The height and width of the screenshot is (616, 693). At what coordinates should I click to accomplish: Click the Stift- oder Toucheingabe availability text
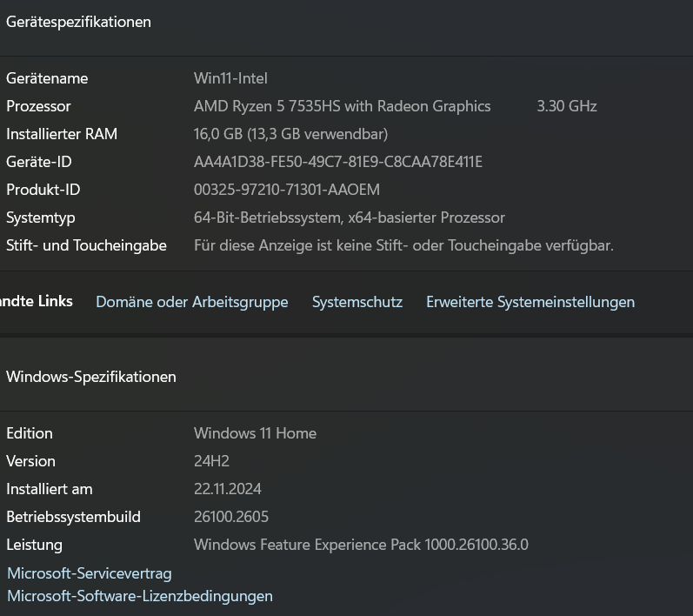click(x=403, y=245)
